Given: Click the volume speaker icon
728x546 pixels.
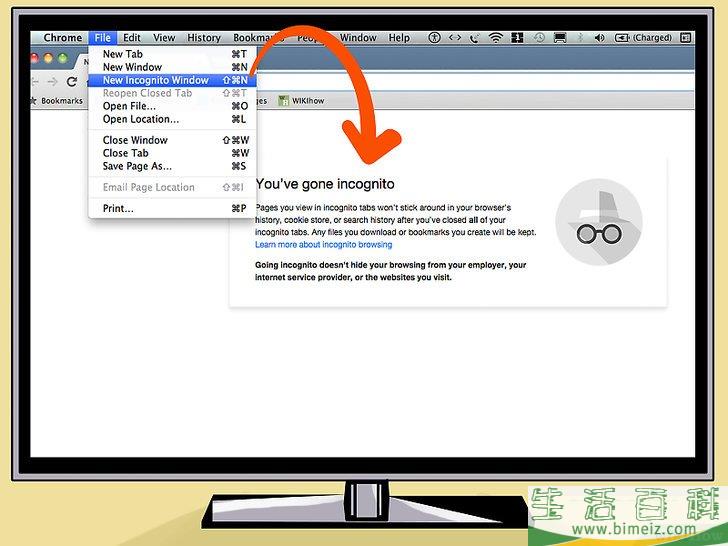Looking at the screenshot, I should 600,38.
